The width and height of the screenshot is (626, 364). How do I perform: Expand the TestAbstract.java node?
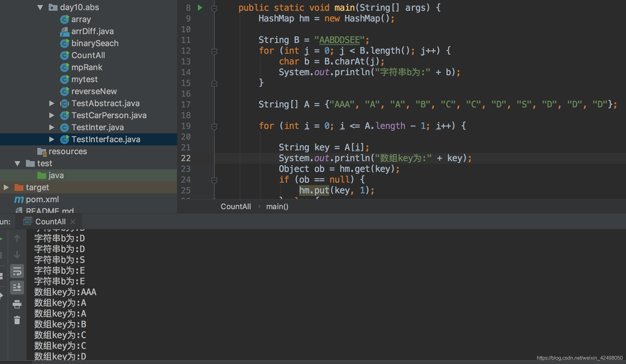[52, 103]
